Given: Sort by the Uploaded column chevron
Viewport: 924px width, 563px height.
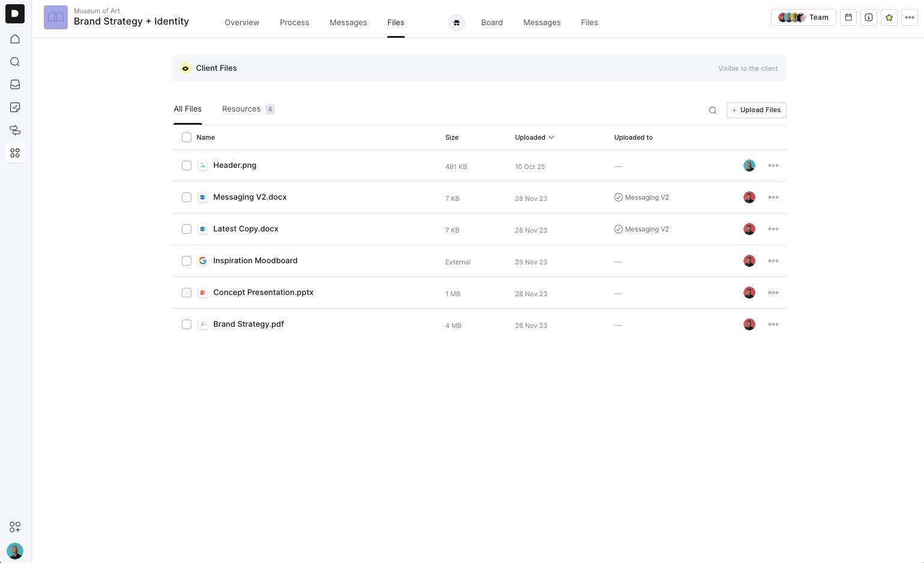Looking at the screenshot, I should coord(551,137).
